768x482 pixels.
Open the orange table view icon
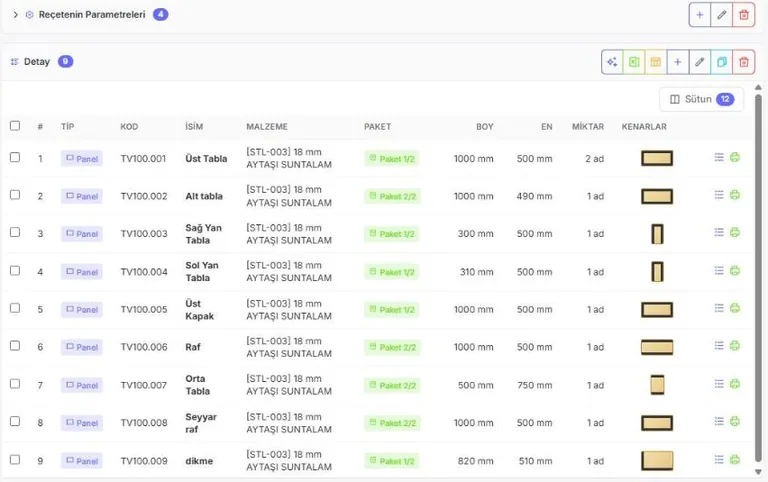click(x=655, y=62)
